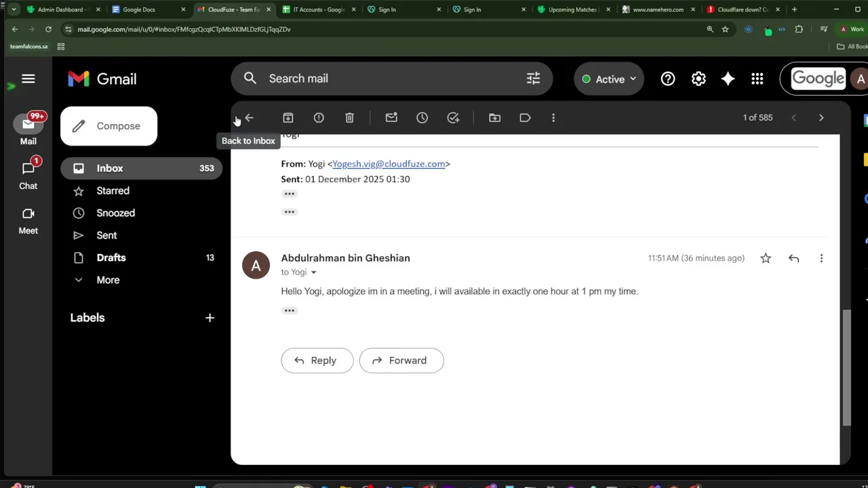Screen dimensions: 868x488
Task: Open the Meet section in sidebar
Action: click(x=28, y=221)
